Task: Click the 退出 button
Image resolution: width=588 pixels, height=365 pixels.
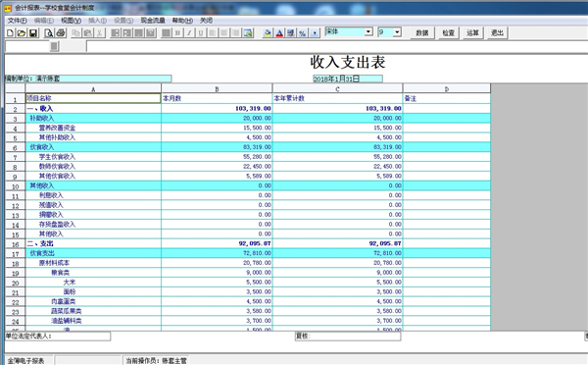Action: [x=497, y=32]
